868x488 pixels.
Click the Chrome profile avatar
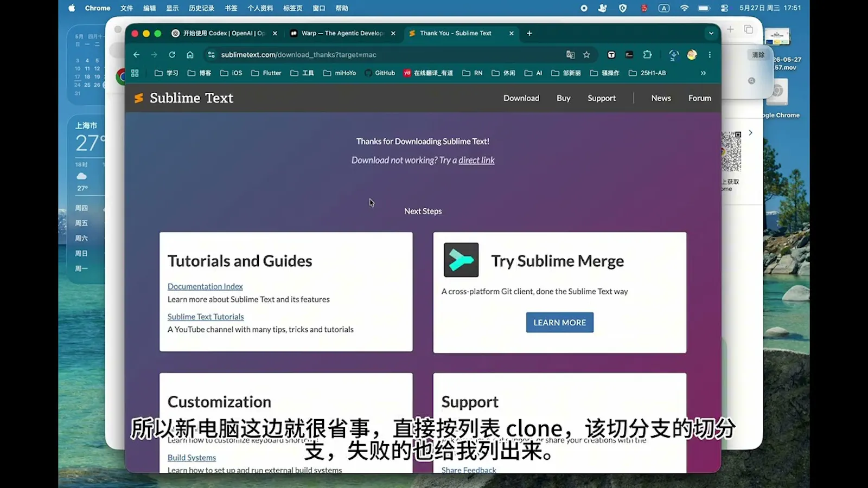(692, 55)
